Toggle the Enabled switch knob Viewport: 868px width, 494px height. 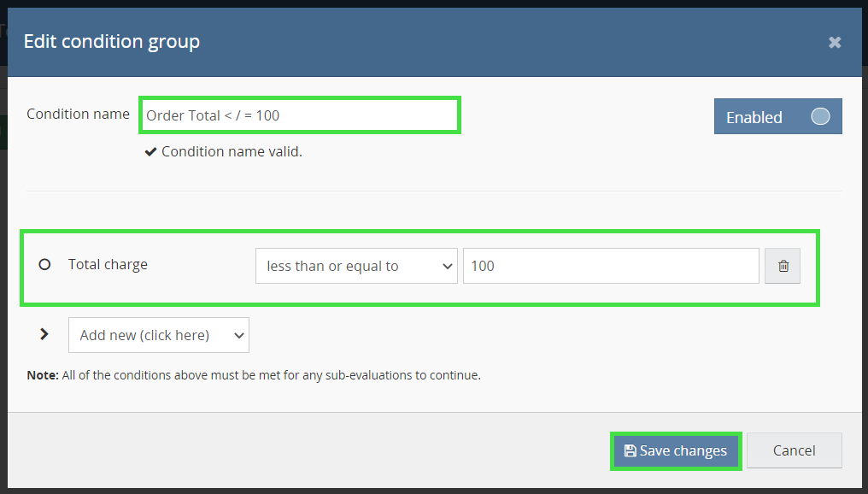[x=820, y=116]
